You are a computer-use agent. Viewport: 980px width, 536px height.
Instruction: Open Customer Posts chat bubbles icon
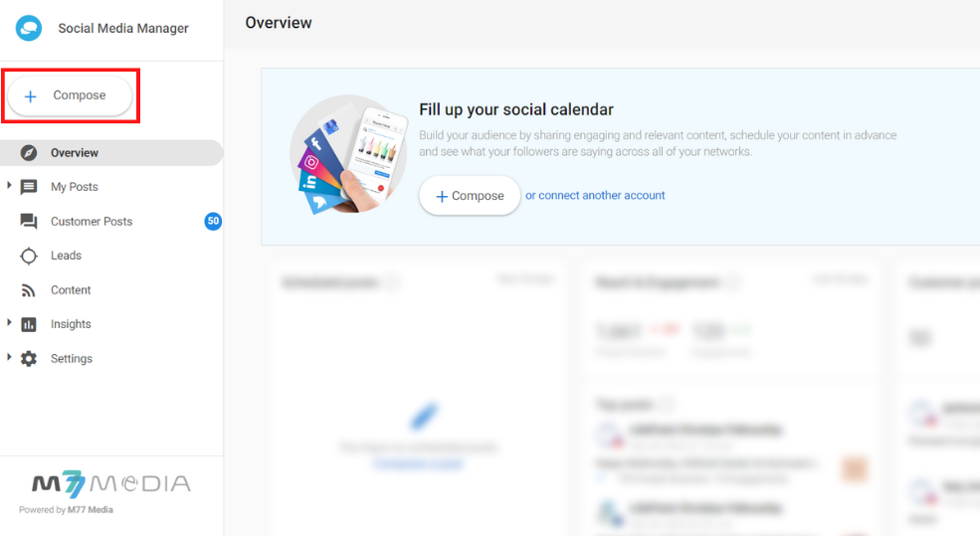point(29,221)
